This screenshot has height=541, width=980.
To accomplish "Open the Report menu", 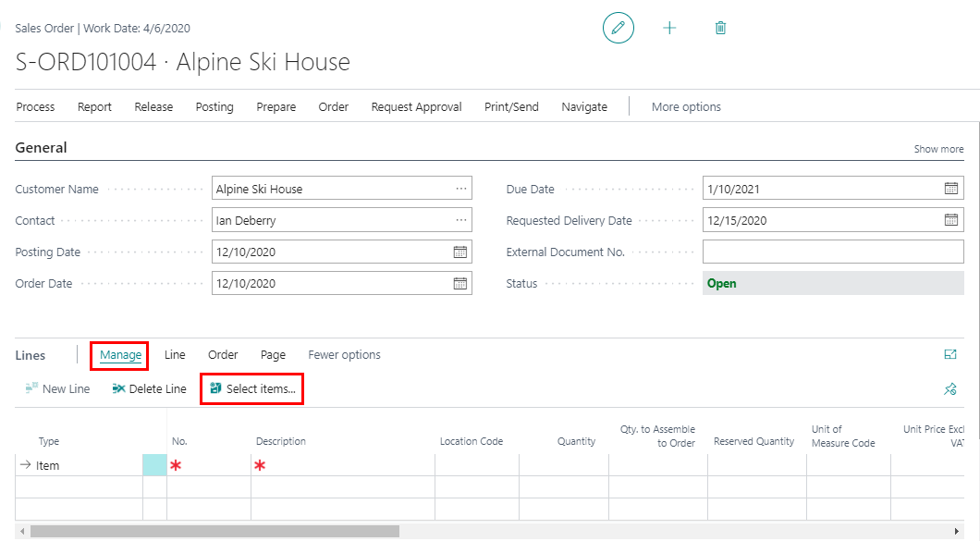I will 94,107.
